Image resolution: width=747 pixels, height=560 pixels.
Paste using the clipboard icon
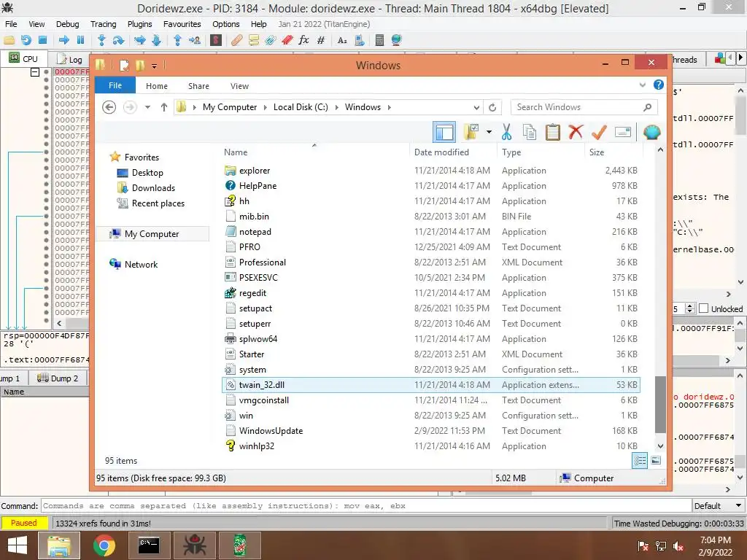pyautogui.click(x=553, y=132)
